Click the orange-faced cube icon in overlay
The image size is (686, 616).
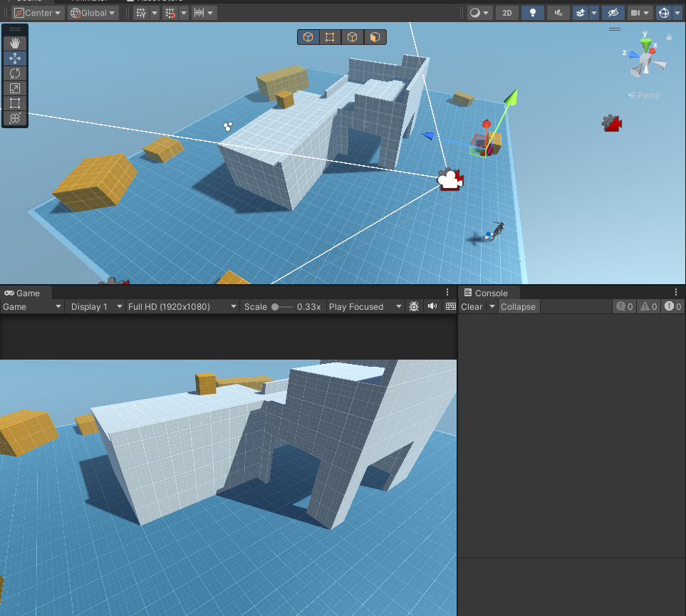(x=375, y=37)
